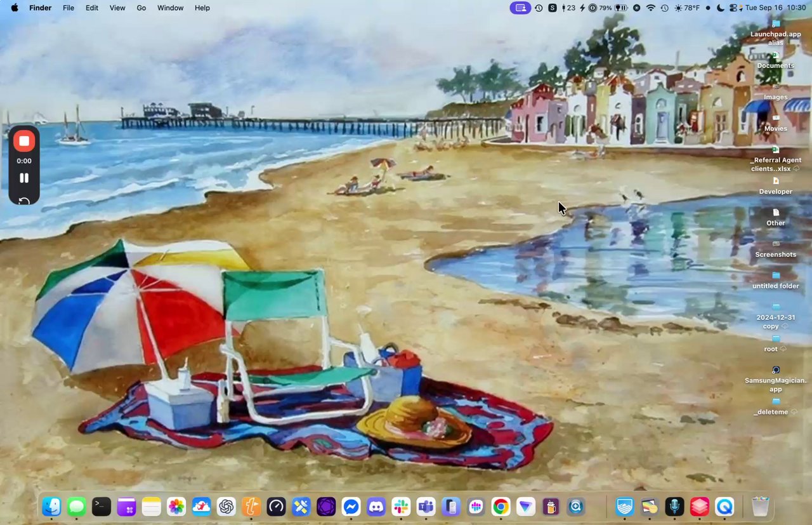The width and height of the screenshot is (812, 525).
Task: Select the untitled folder on the desktop
Action: point(776,281)
